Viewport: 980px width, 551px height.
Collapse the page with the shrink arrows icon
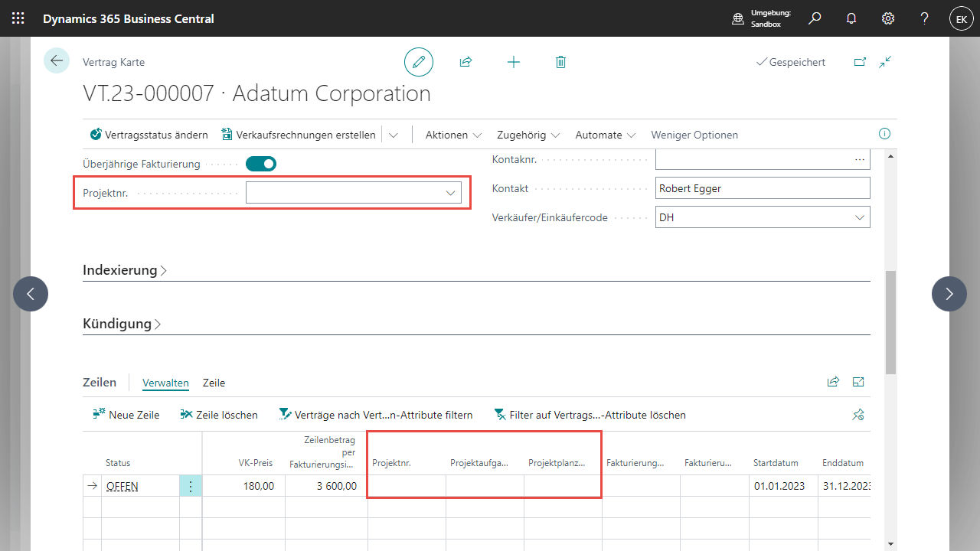(886, 62)
